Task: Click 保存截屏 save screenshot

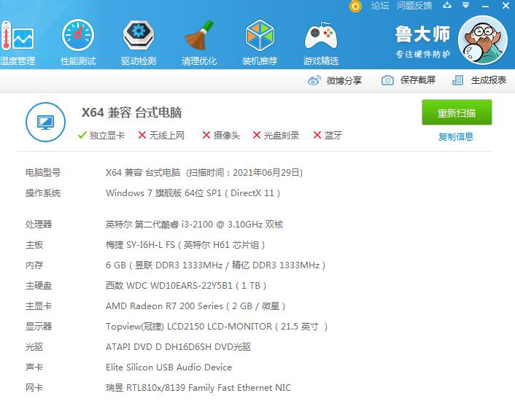Action: tap(418, 80)
